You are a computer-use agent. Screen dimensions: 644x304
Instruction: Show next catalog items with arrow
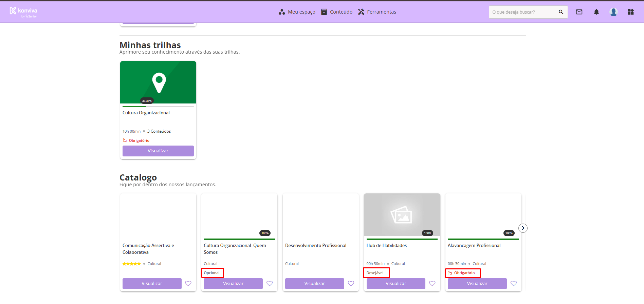(523, 228)
